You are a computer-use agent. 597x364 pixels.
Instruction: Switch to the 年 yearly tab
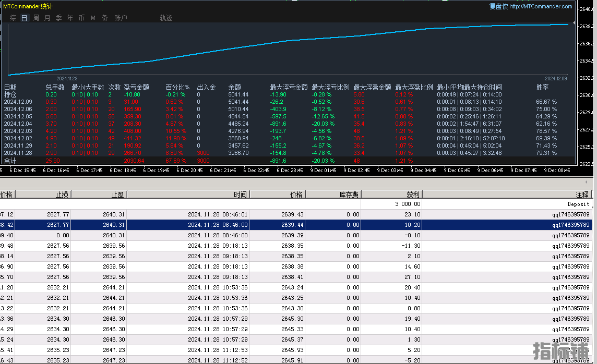coord(70,18)
